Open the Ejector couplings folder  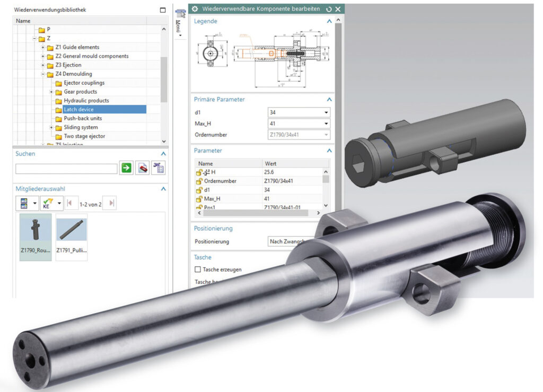pyautogui.click(x=84, y=82)
